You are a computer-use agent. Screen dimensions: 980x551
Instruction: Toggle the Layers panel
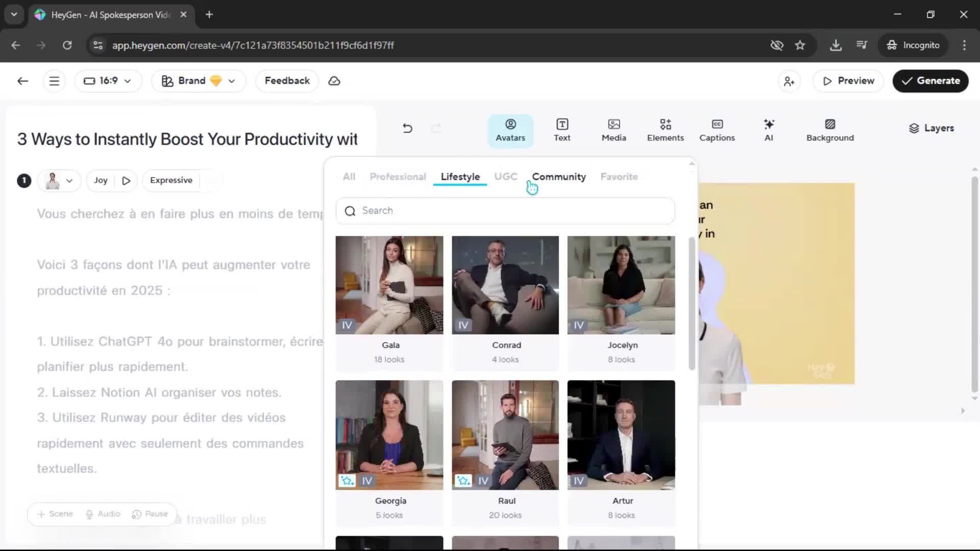click(x=931, y=128)
